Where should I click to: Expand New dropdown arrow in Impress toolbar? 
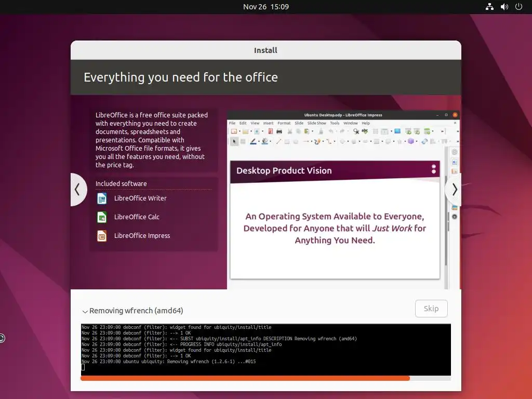click(x=240, y=131)
